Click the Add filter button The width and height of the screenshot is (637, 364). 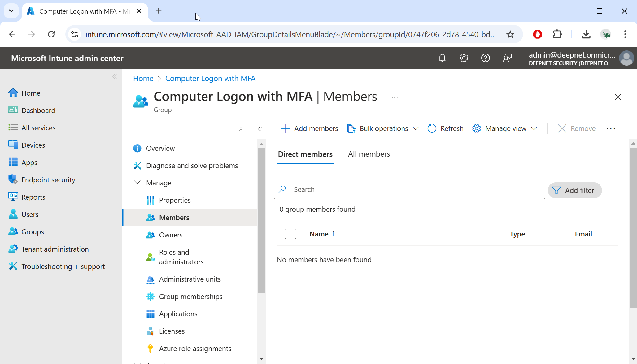coord(574,190)
